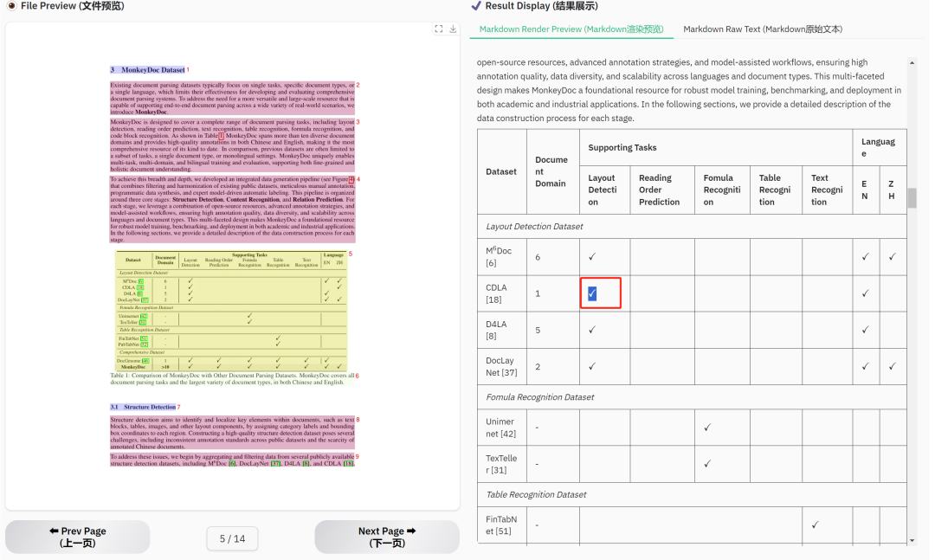935x560 pixels.
Task: Click the fullscreen icon above the file preview
Action: coord(438,29)
